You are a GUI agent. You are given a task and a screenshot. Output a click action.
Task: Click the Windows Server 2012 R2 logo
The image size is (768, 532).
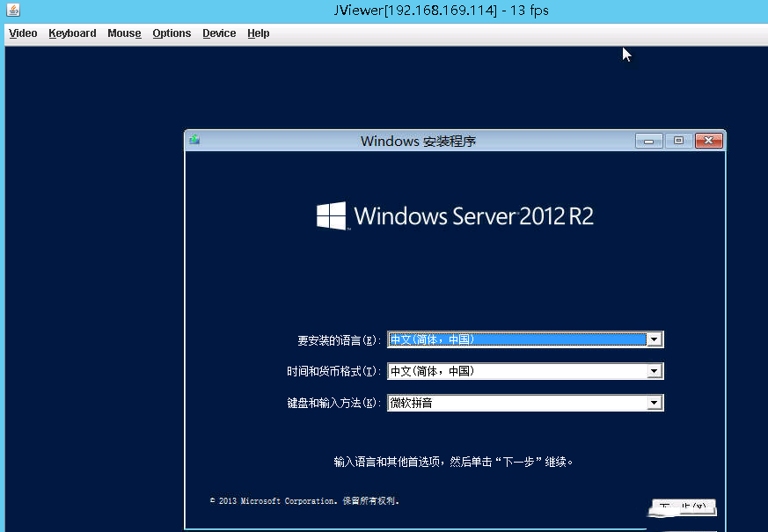455,215
